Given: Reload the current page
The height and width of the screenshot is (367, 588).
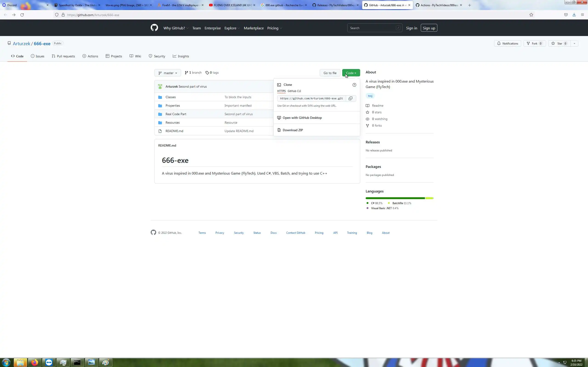Looking at the screenshot, I should (22, 15).
